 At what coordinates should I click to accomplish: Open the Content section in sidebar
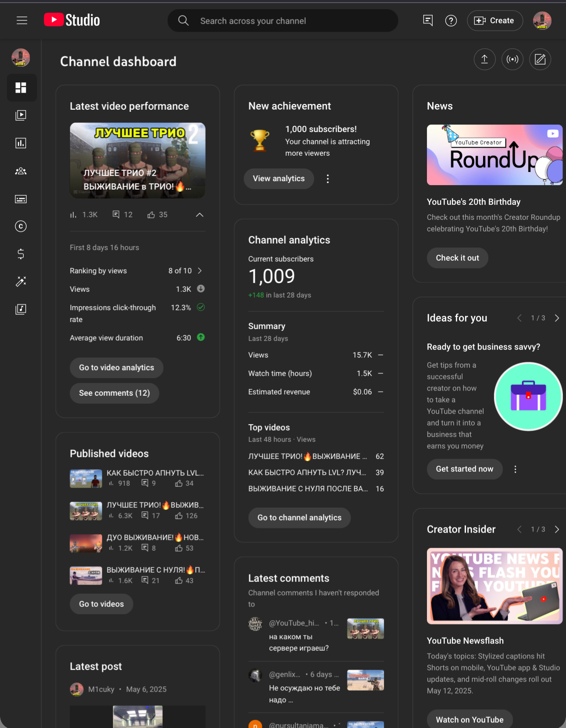(x=21, y=115)
